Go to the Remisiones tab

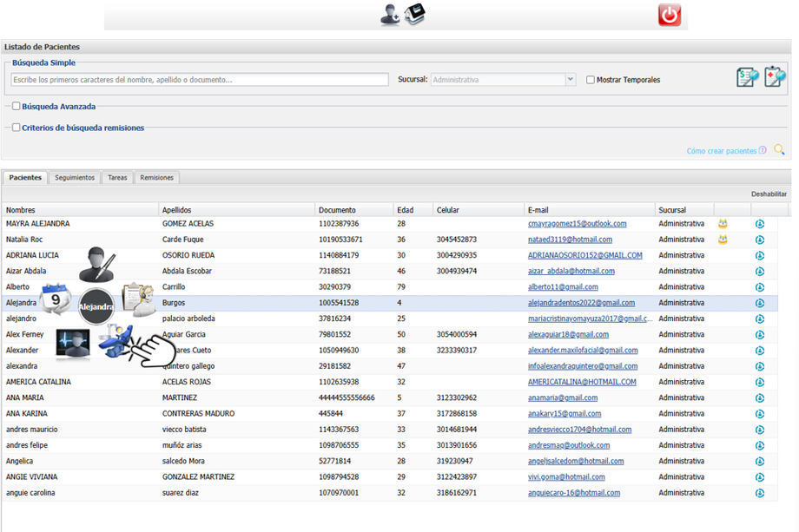157,178
